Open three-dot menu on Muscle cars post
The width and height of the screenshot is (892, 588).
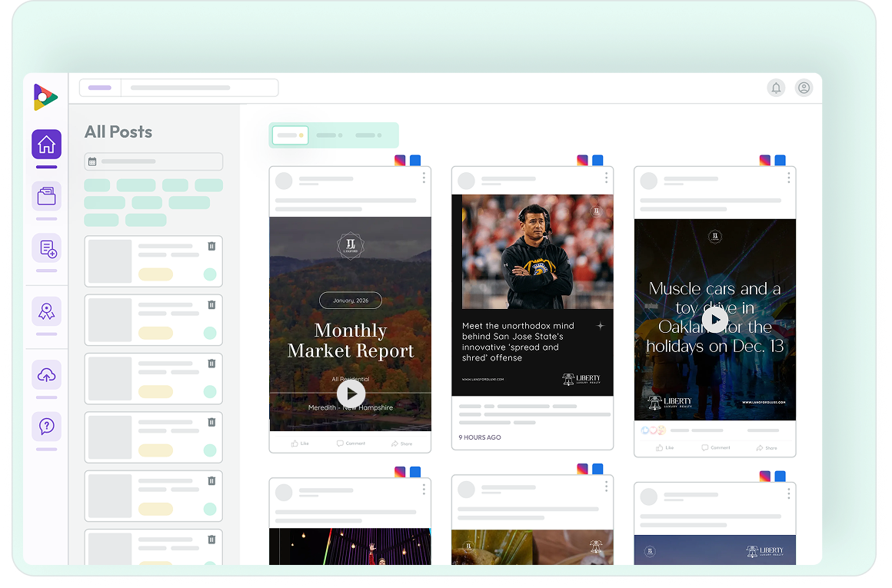click(x=788, y=178)
